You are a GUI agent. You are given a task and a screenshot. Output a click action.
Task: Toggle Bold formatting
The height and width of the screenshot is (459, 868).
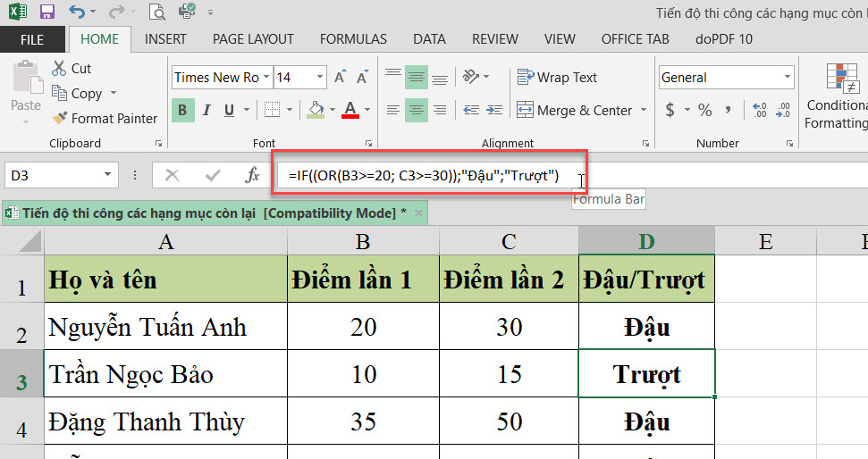point(182,110)
